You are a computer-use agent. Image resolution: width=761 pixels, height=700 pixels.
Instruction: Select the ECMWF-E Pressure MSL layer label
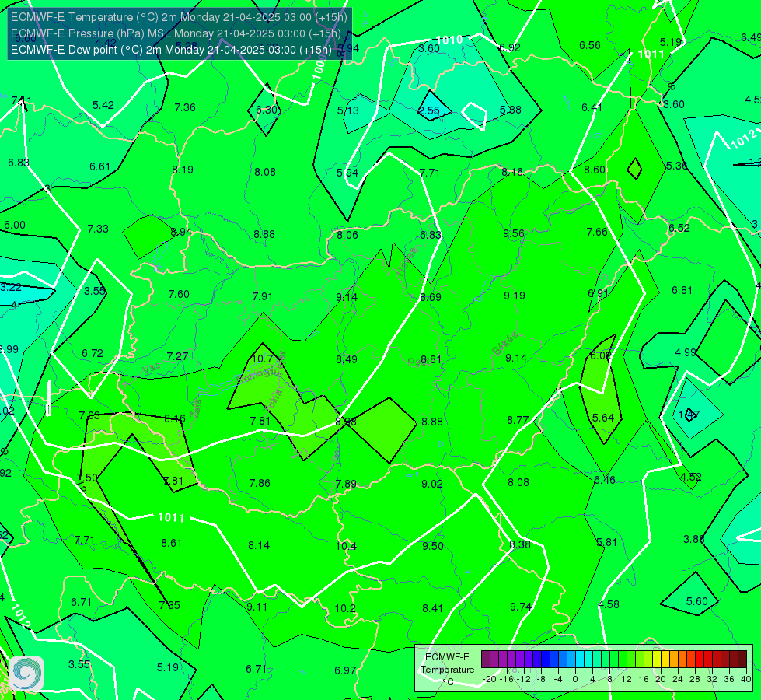tap(176, 33)
